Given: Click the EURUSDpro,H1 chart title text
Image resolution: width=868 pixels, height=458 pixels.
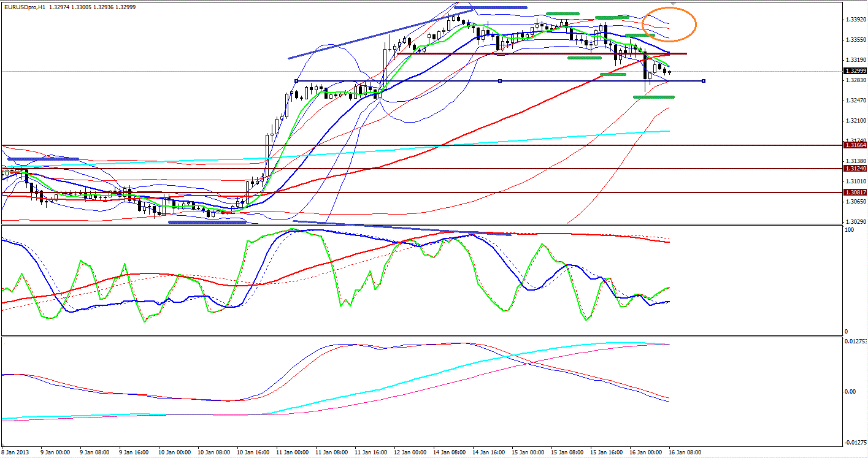Looking at the screenshot, I should pyautogui.click(x=23, y=7).
